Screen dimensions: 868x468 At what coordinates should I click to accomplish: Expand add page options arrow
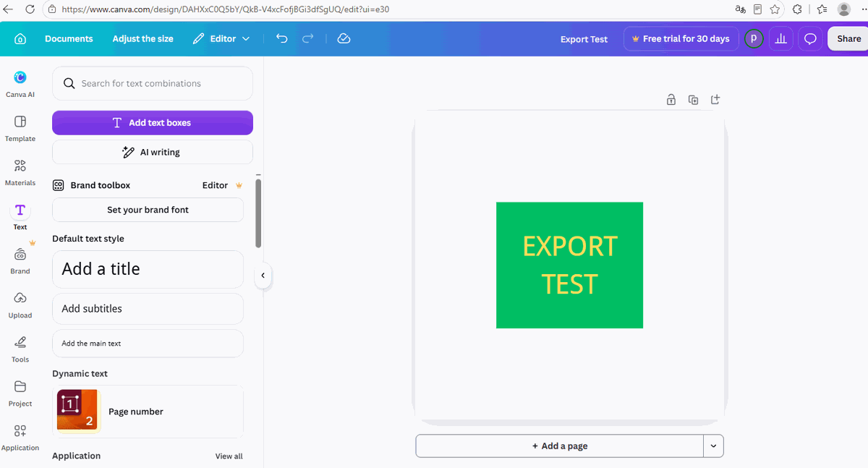pos(713,446)
